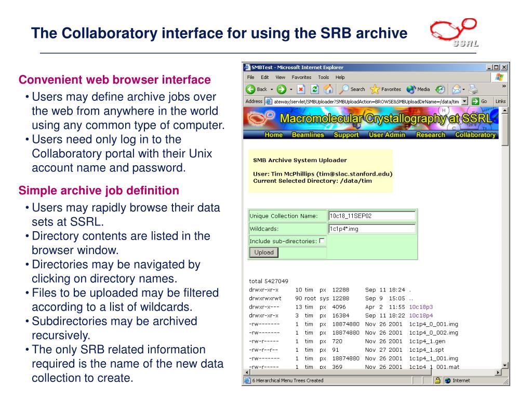Click the file name 1c1p4_1_001.img

click(x=434, y=358)
